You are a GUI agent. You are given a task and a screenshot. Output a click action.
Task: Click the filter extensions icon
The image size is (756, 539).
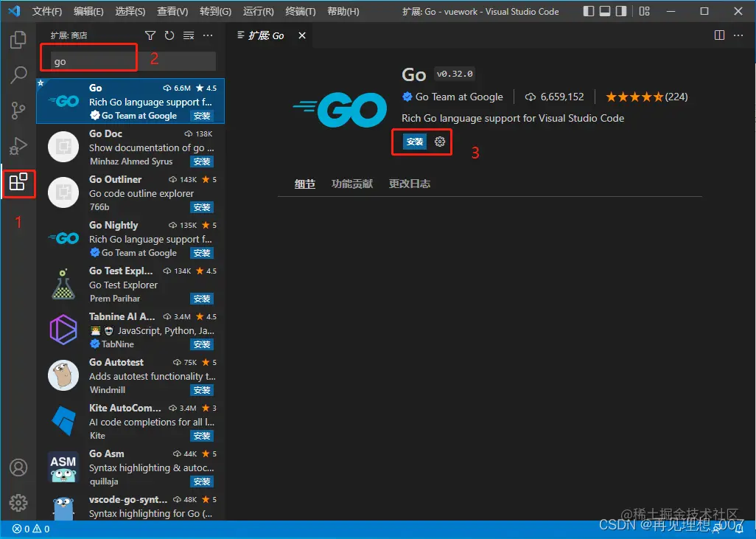pyautogui.click(x=150, y=35)
